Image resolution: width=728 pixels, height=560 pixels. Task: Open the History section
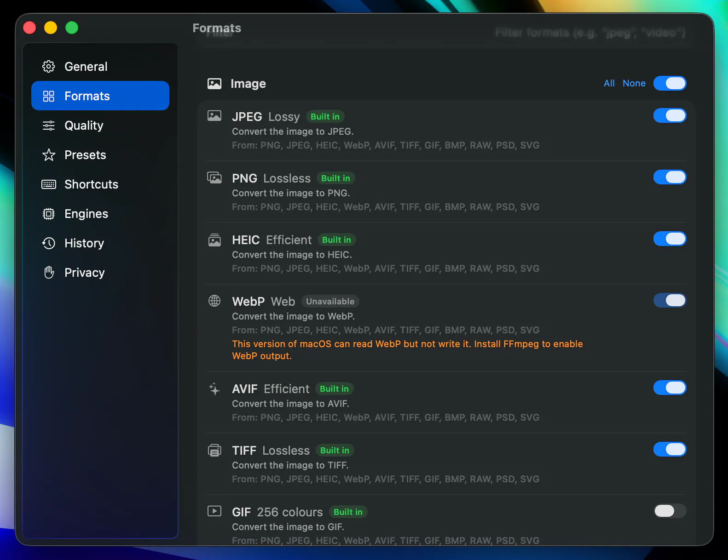[x=100, y=243]
